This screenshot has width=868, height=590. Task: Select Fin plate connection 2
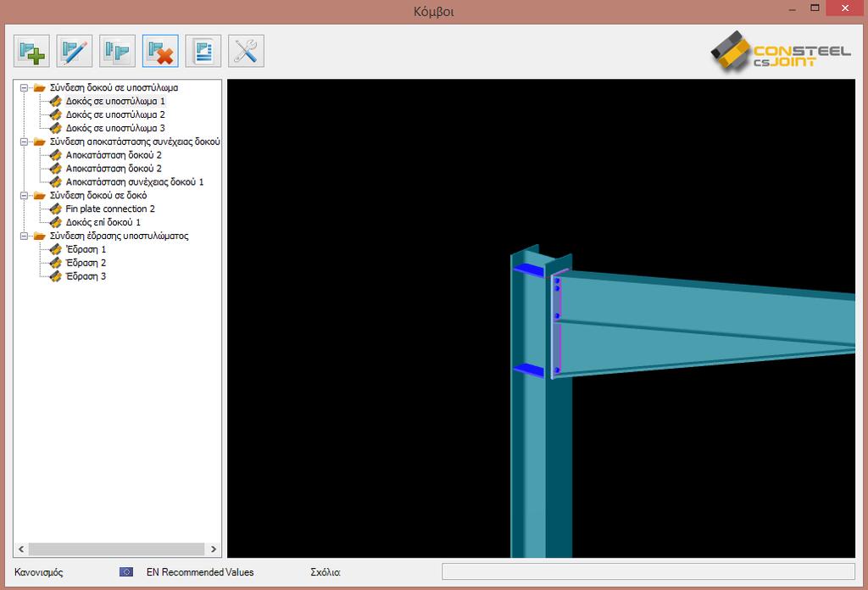point(110,209)
